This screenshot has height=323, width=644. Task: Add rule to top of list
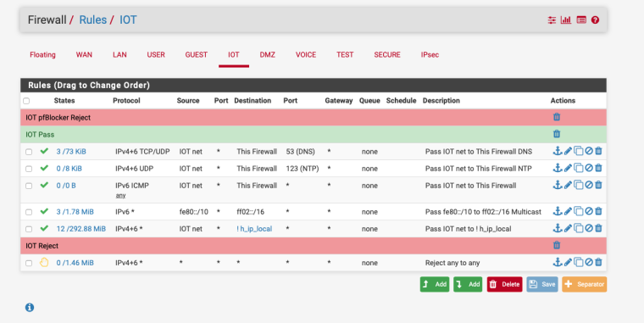point(435,284)
